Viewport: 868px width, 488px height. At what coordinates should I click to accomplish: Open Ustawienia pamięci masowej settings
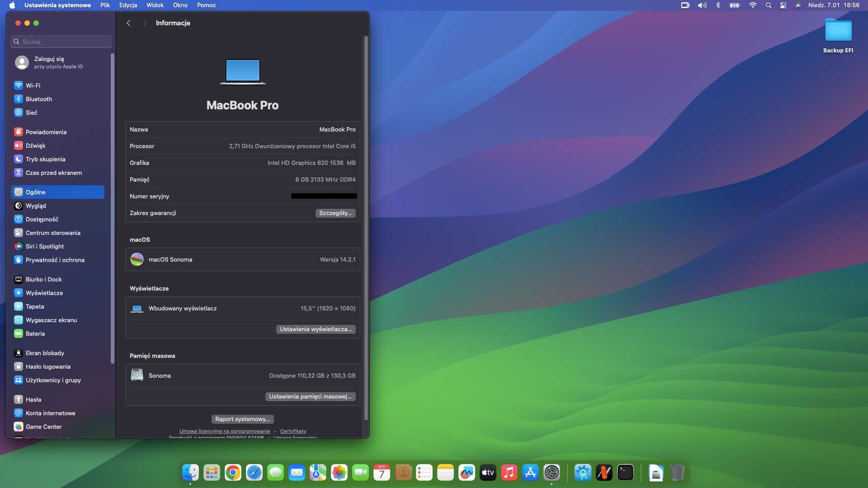pyautogui.click(x=309, y=396)
